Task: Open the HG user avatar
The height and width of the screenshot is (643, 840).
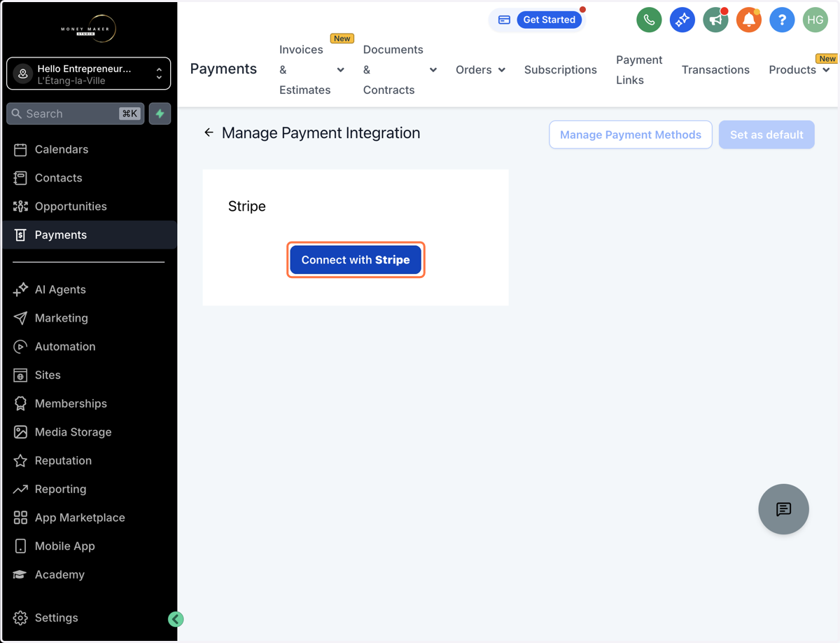Action: [815, 20]
